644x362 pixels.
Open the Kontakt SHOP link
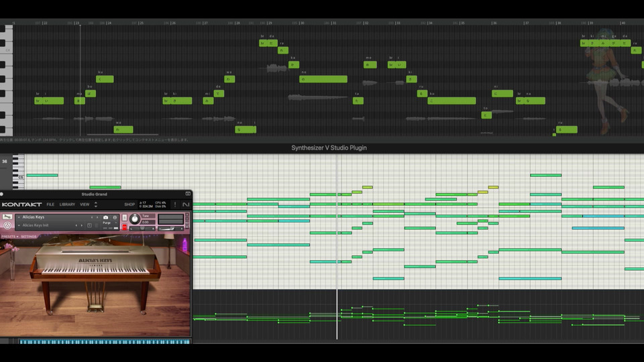click(x=129, y=204)
